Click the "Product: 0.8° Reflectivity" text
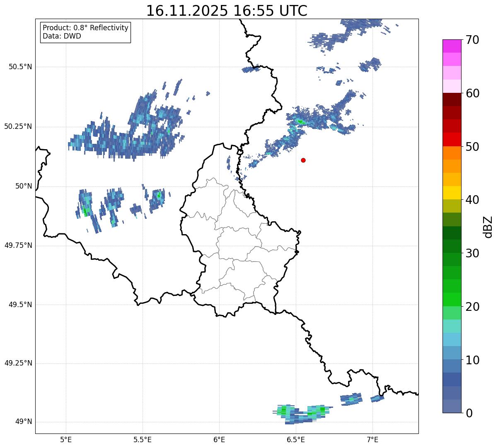Viewport: 498px width, 448px height. pos(85,28)
